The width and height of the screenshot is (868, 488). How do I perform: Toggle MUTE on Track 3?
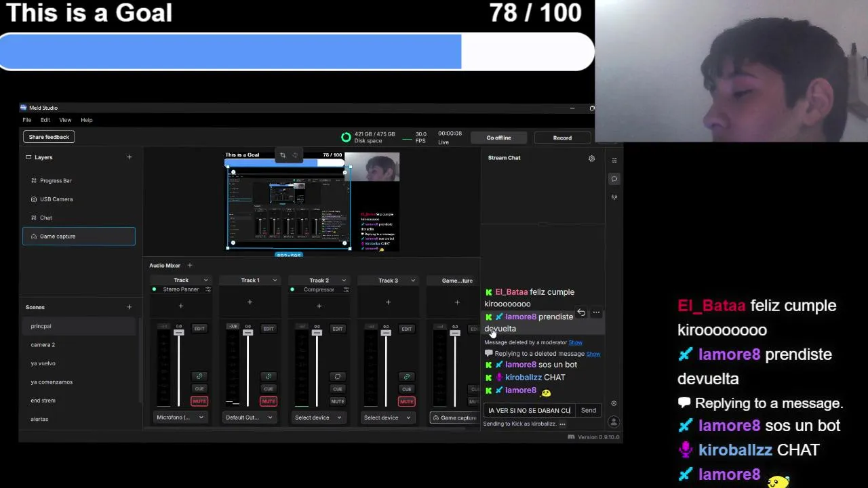click(x=406, y=401)
